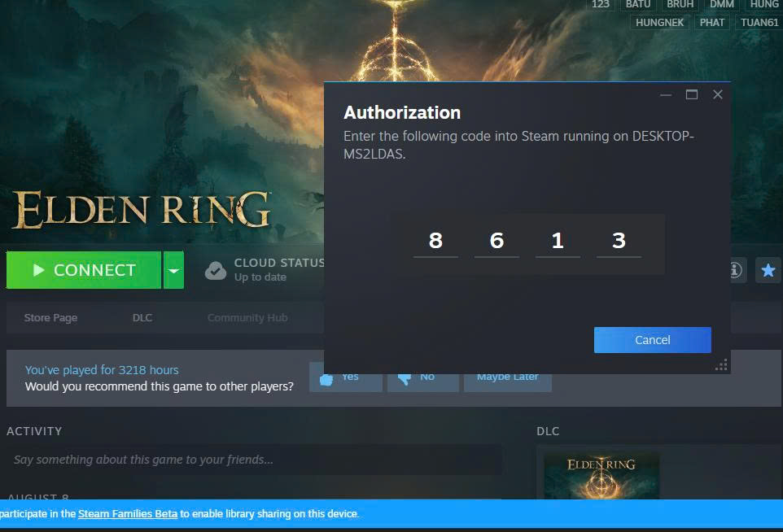This screenshot has height=532, width=783.
Task: Click the activity 'Say something' input field
Action: (x=254, y=460)
